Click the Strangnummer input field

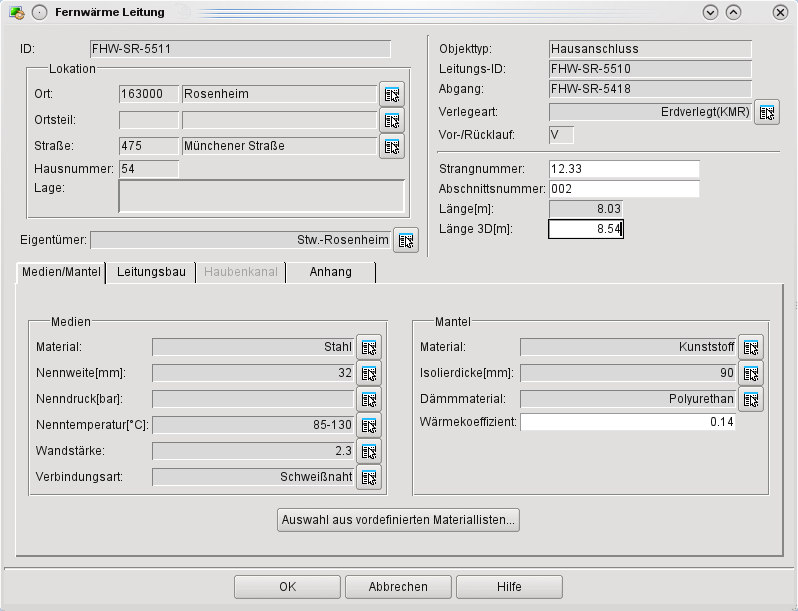click(624, 169)
